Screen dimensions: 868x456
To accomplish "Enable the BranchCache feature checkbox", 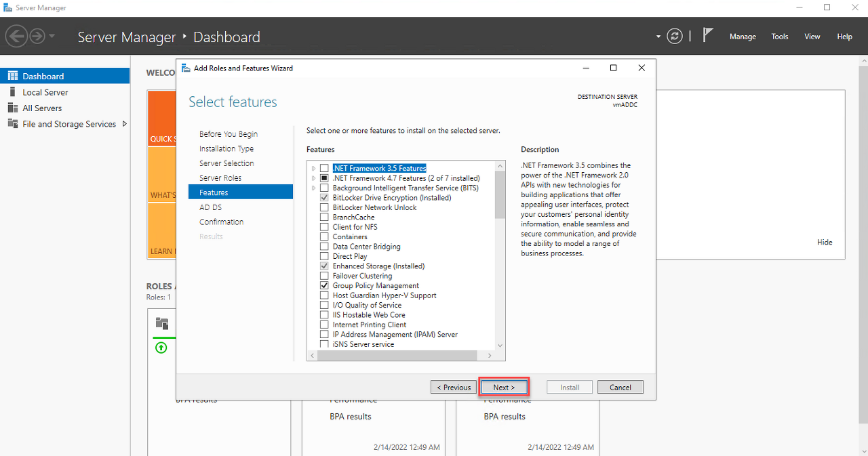I will pos(324,217).
